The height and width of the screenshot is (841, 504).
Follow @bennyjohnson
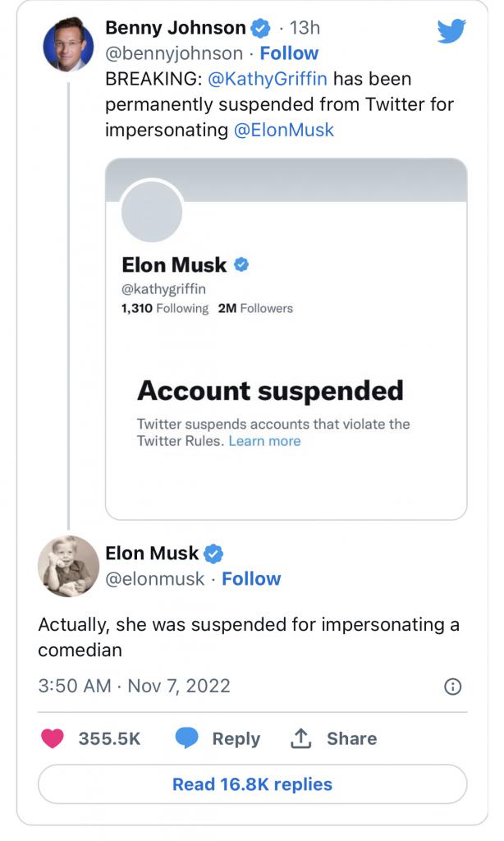point(289,53)
